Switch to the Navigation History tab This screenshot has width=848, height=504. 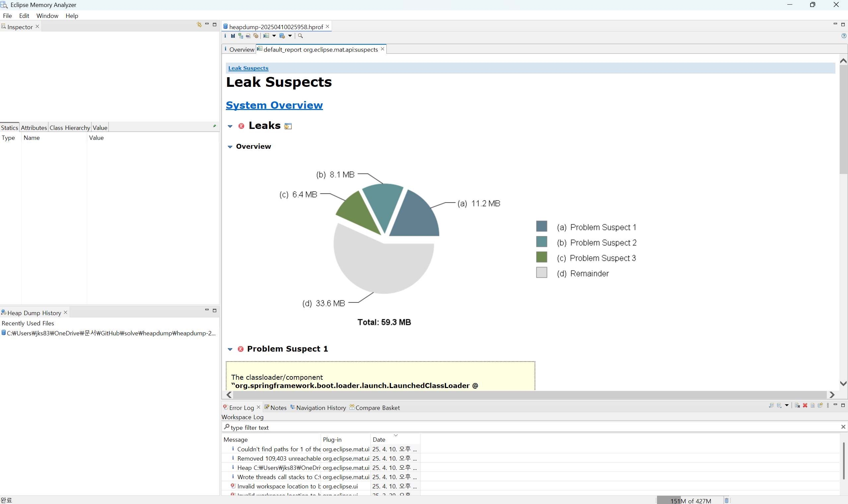tap(320, 408)
